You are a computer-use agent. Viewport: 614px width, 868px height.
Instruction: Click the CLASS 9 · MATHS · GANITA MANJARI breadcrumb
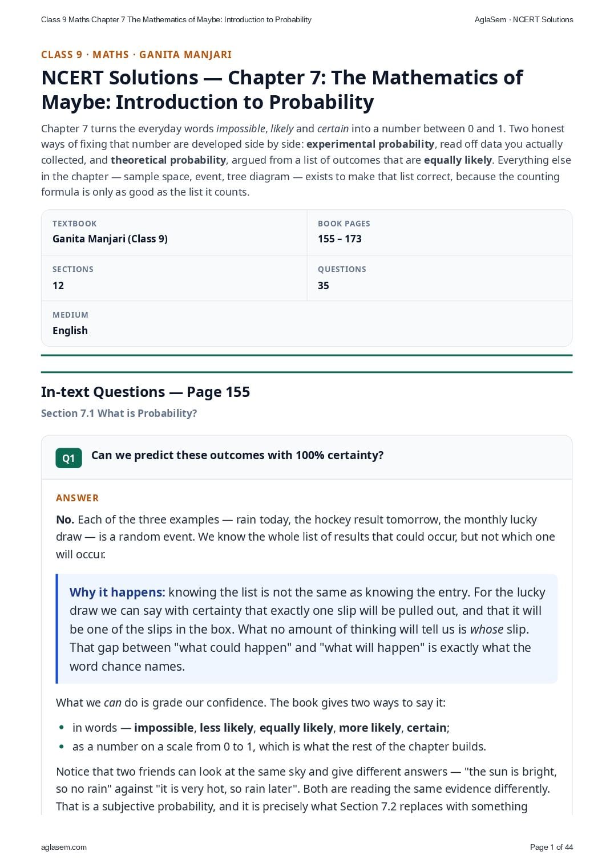click(x=136, y=55)
